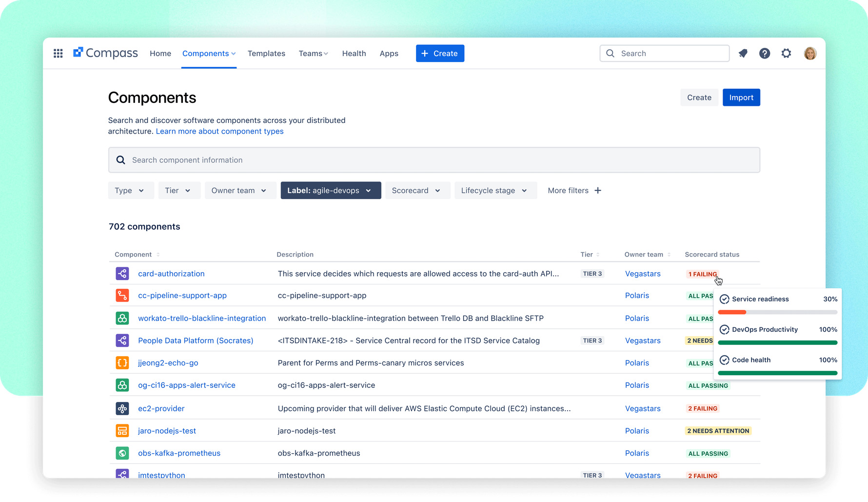Focus the Search component information field
The image size is (868, 502).
point(434,160)
